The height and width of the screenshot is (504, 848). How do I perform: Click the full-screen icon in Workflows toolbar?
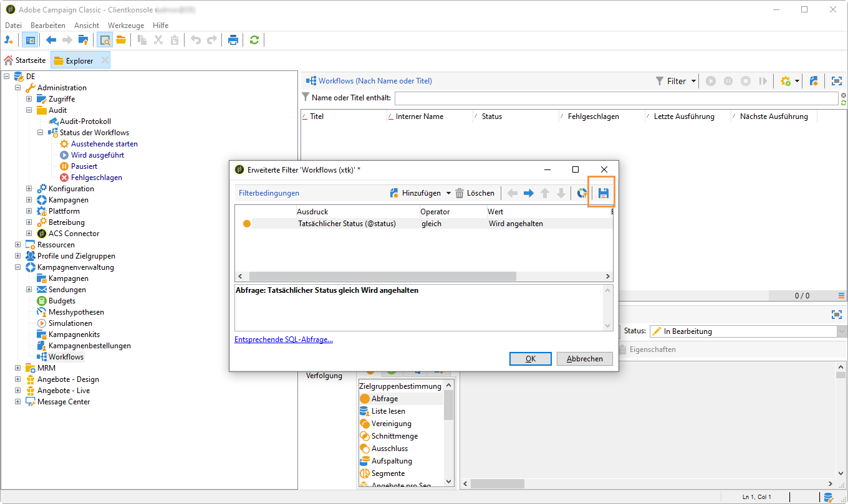coord(836,81)
